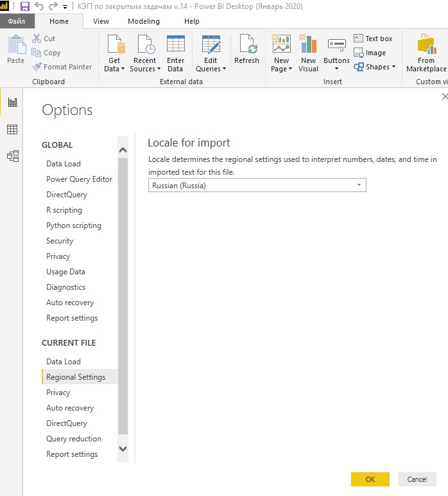
Task: Insert an Image
Action: click(370, 53)
